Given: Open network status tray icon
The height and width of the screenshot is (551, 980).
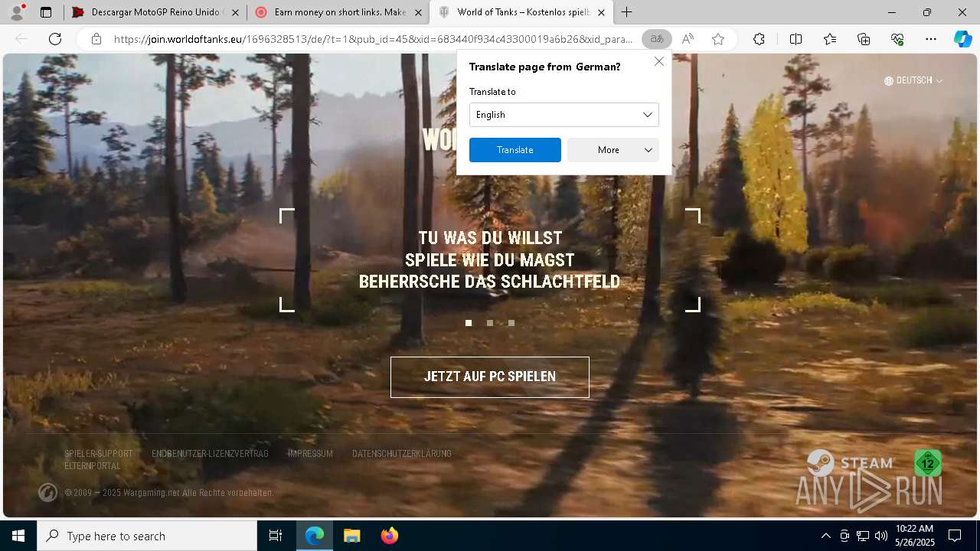Looking at the screenshot, I should (x=863, y=536).
